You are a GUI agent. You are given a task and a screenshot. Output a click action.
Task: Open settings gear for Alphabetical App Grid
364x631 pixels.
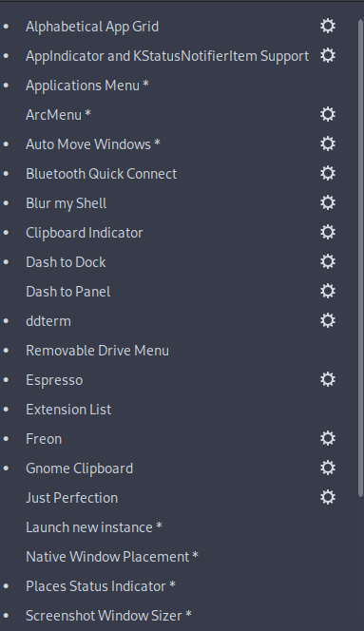pyautogui.click(x=328, y=27)
